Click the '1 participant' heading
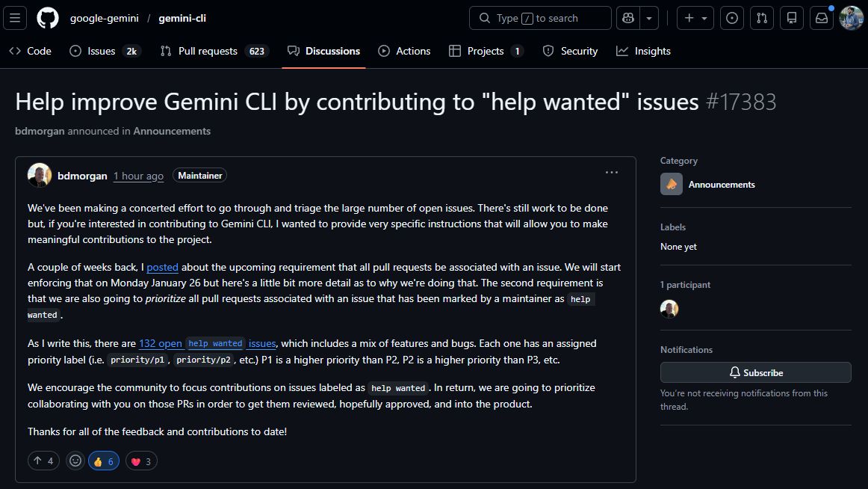 click(685, 285)
